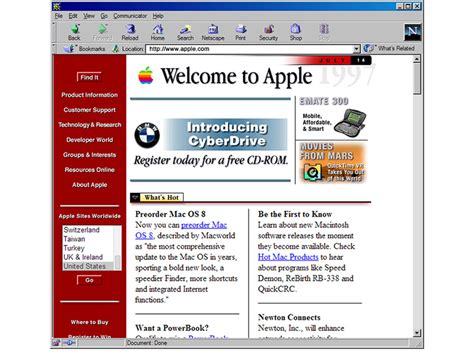This screenshot has width=474, height=362.
Task: Click the page vertical scrollbar thumb
Action: (x=417, y=79)
